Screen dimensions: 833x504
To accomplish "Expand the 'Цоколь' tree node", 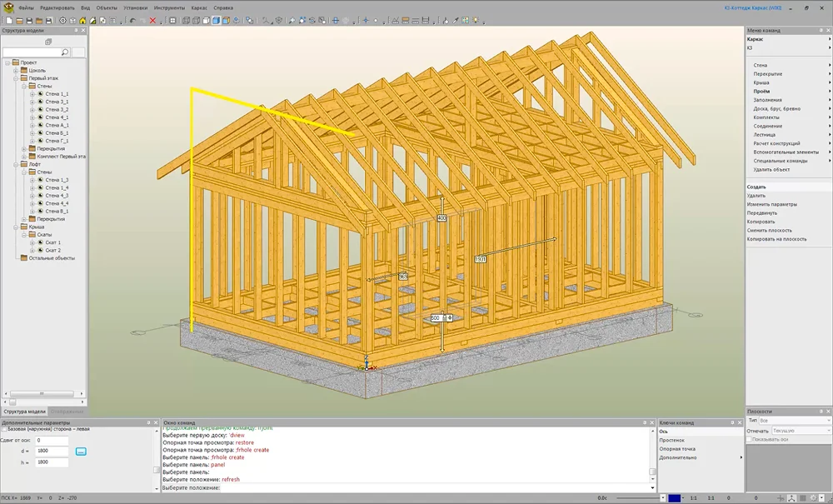I will 15,71.
